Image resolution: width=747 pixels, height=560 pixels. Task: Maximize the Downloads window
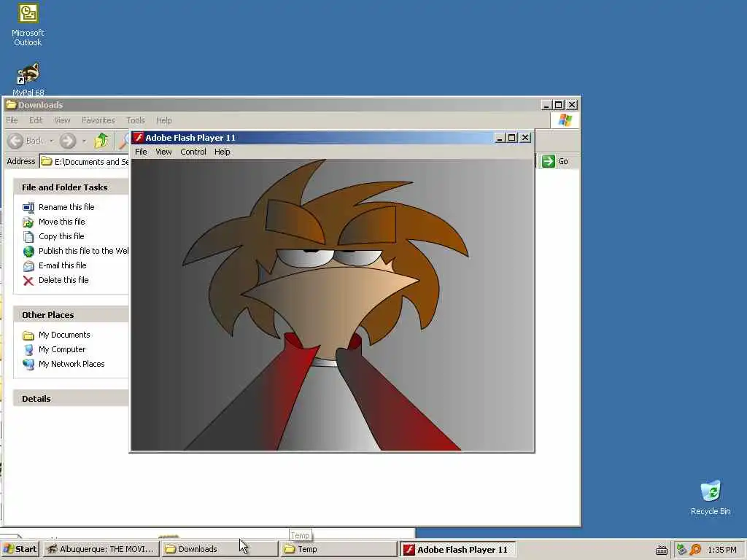pyautogui.click(x=559, y=105)
